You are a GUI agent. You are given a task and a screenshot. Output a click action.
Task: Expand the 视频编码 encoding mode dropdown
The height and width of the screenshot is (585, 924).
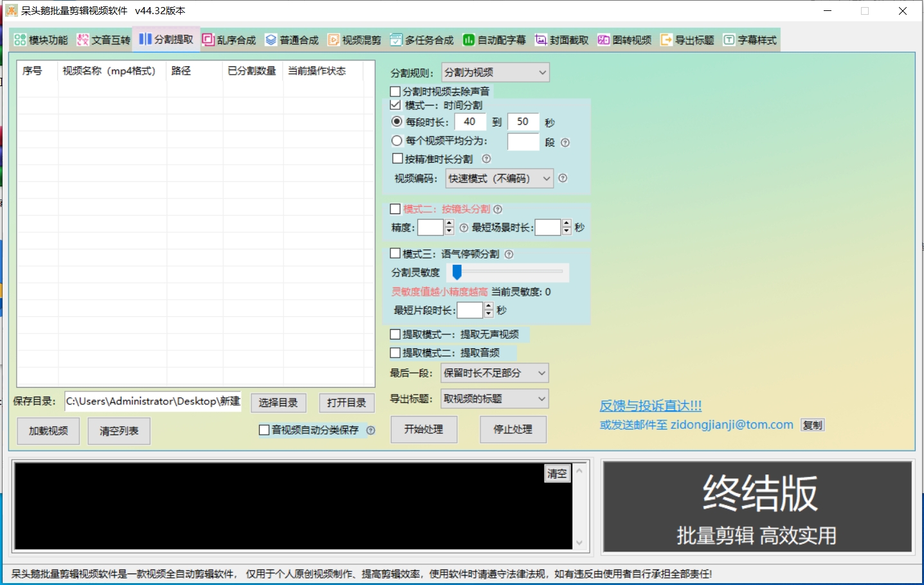pos(499,178)
